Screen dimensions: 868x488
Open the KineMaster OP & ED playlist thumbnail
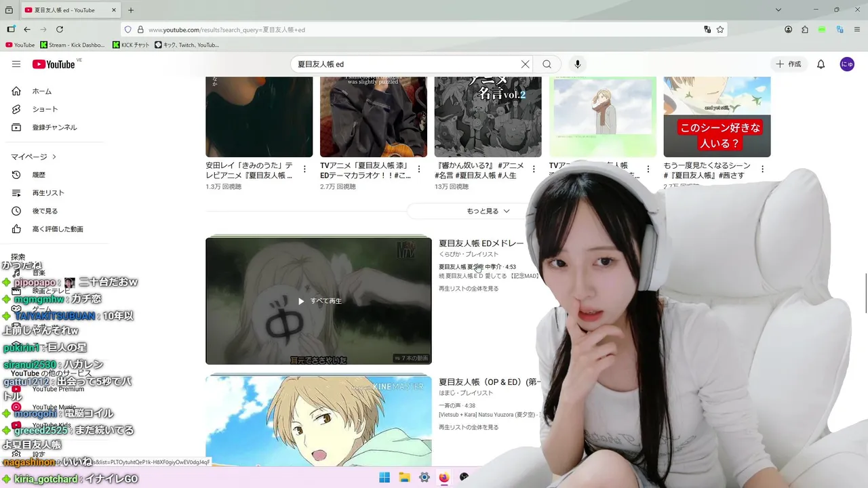pos(319,421)
